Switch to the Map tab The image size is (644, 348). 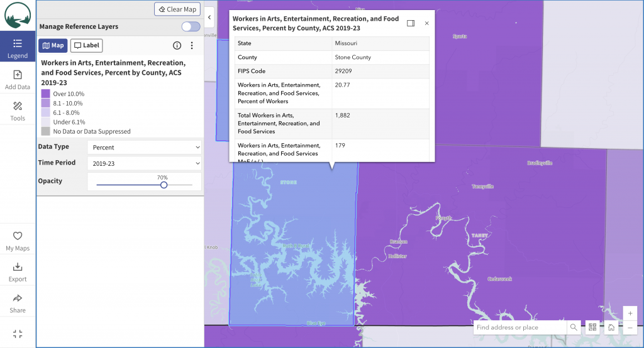53,45
